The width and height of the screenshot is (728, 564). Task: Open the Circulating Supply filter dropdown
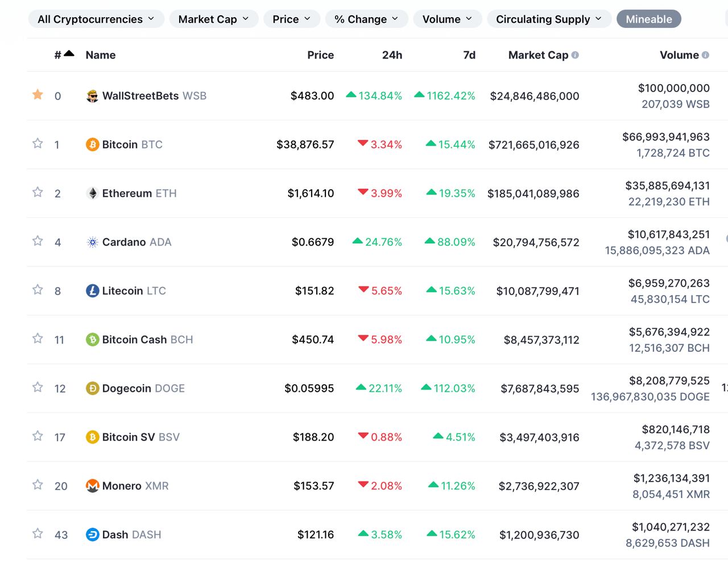pos(548,19)
